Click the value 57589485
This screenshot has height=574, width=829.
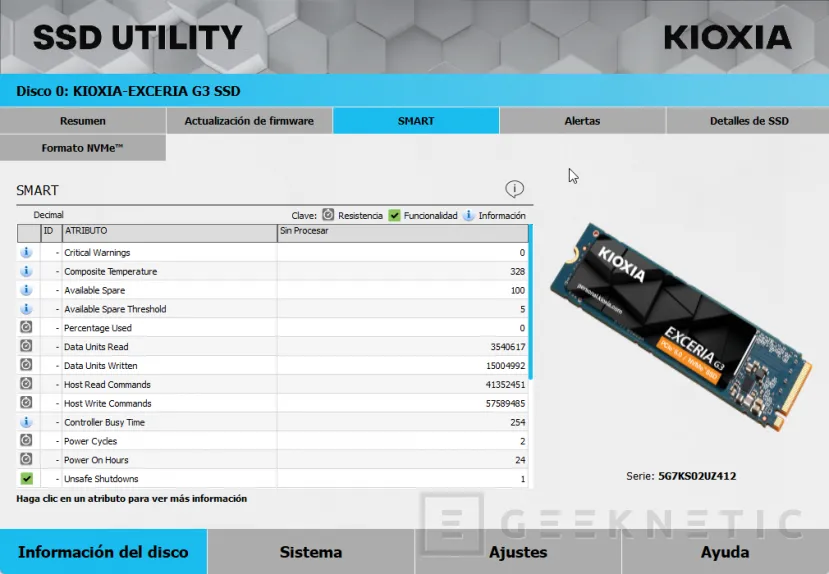505,403
